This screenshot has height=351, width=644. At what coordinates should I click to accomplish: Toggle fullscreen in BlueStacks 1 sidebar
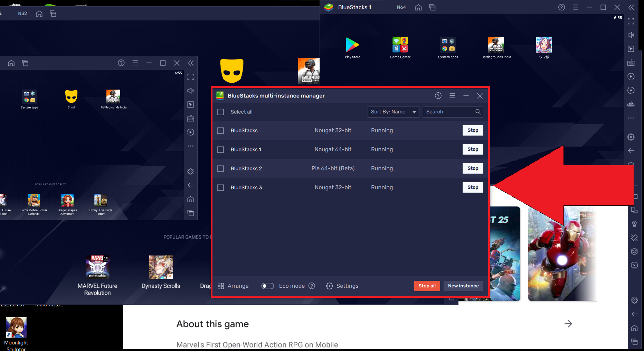click(x=631, y=21)
